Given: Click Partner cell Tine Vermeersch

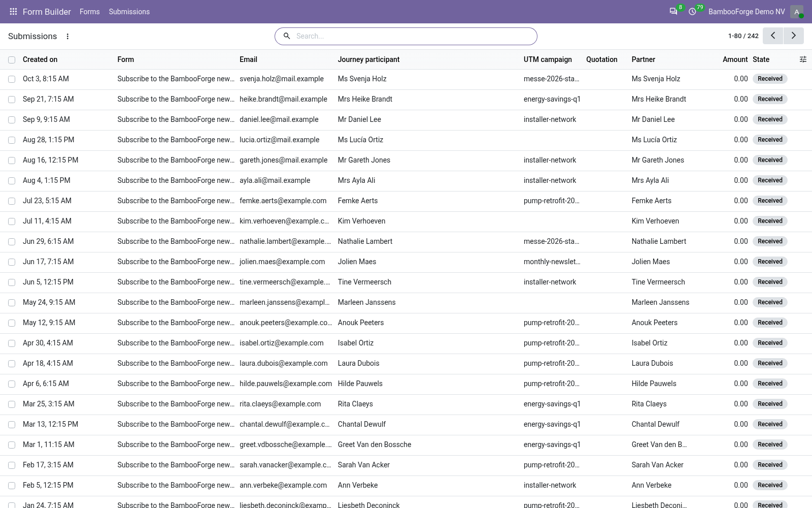Looking at the screenshot, I should 658,282.
